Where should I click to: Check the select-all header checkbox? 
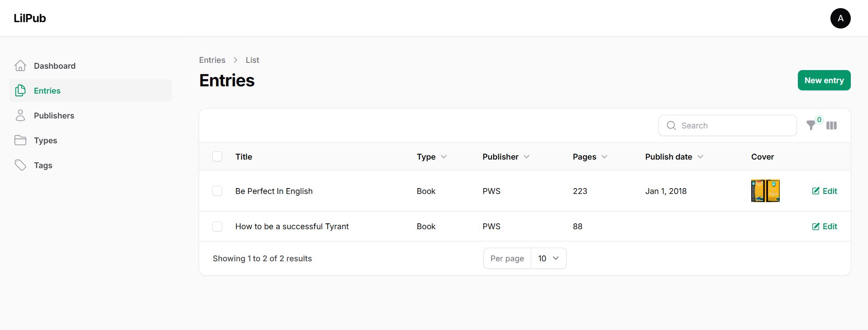[x=217, y=157]
